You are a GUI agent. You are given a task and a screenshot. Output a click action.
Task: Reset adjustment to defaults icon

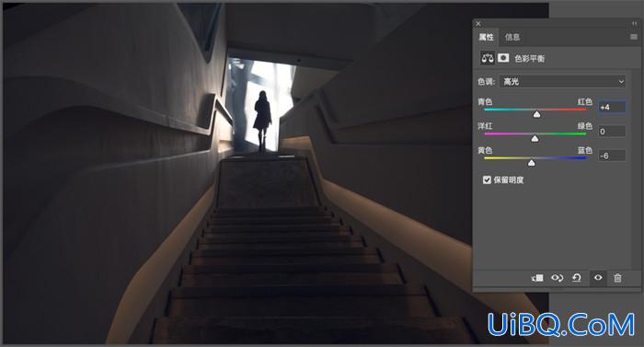[x=577, y=278]
